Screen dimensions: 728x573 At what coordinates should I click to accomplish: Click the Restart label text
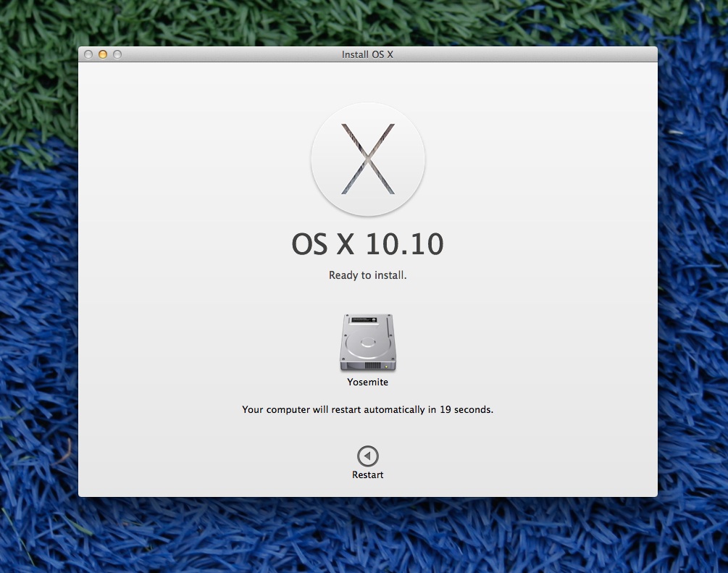tap(368, 474)
